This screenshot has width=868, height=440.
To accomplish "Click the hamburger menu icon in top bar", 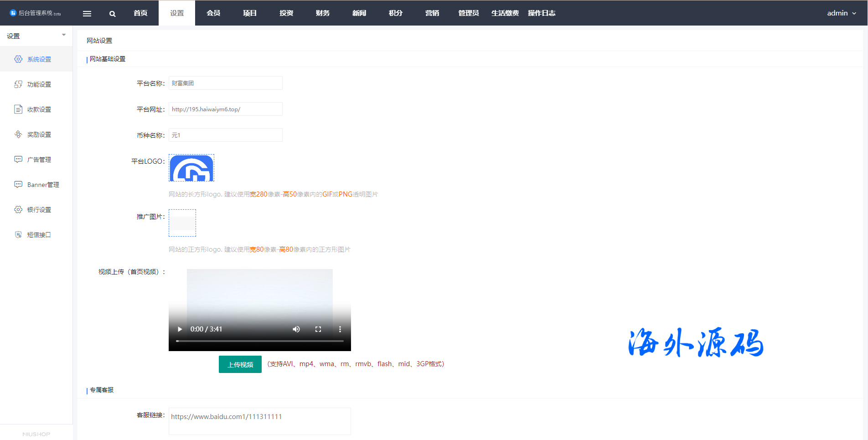I will [x=87, y=14].
